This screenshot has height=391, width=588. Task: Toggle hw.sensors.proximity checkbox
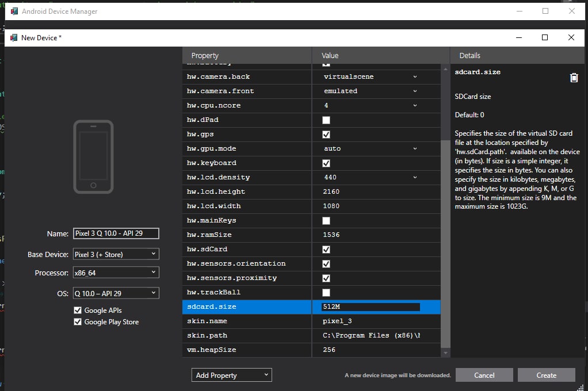pos(326,278)
